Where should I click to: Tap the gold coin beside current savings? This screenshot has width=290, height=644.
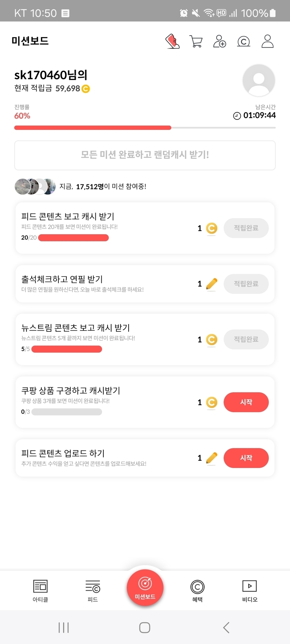(86, 89)
